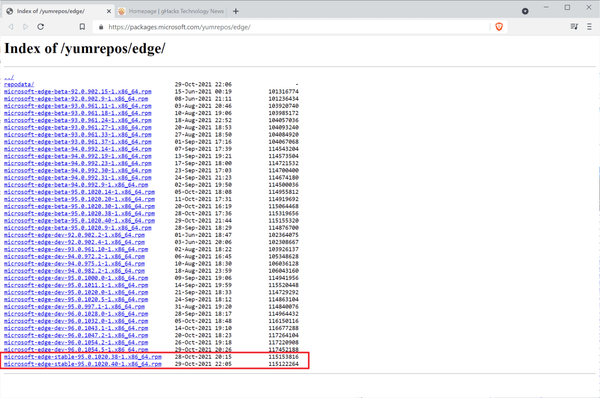Open microsoft-edge-beta-92.0.902.9-1 rpm link
The height and width of the screenshot is (398, 600).
76,99
